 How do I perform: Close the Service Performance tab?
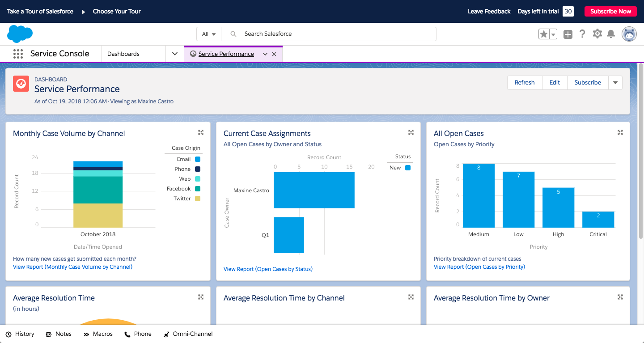pos(274,54)
